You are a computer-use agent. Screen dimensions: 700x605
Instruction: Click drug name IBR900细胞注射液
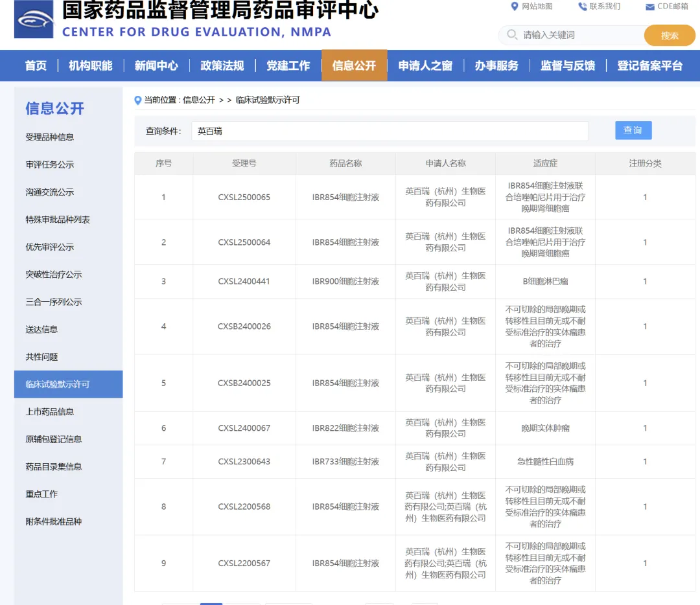[345, 282]
